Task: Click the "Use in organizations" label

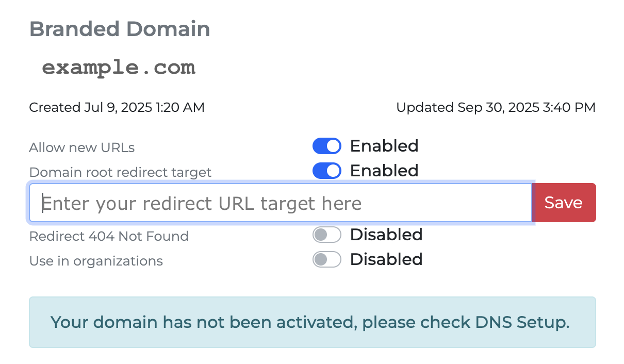Action: pos(96,261)
